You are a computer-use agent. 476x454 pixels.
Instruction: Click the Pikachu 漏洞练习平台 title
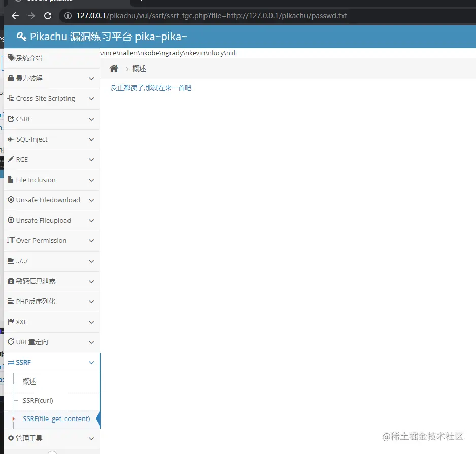[x=109, y=37]
